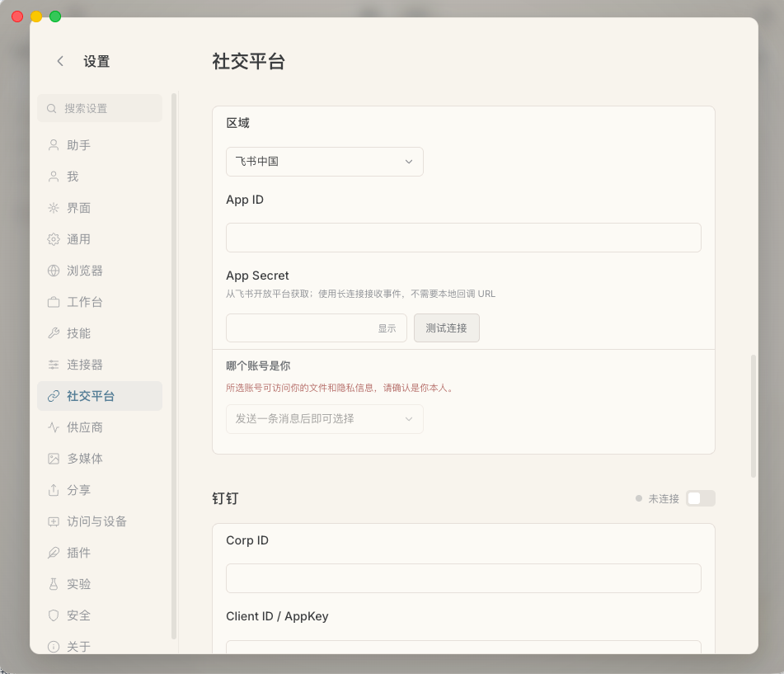Image resolution: width=784 pixels, height=674 pixels.
Task: Select 技能 in the settings sidebar
Action: tap(100, 333)
